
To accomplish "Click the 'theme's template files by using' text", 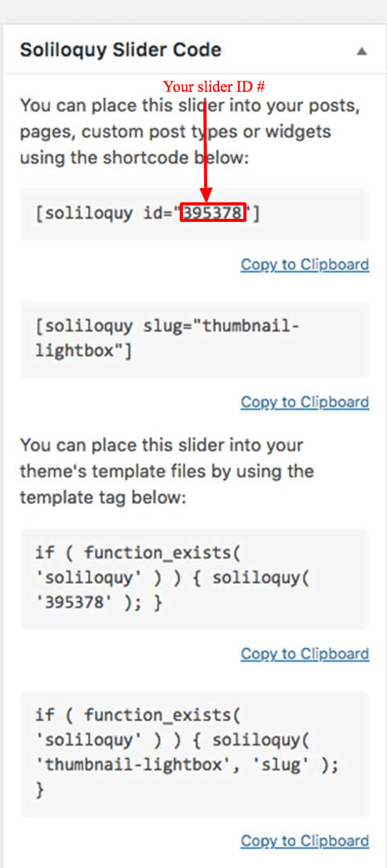I will tap(167, 472).
